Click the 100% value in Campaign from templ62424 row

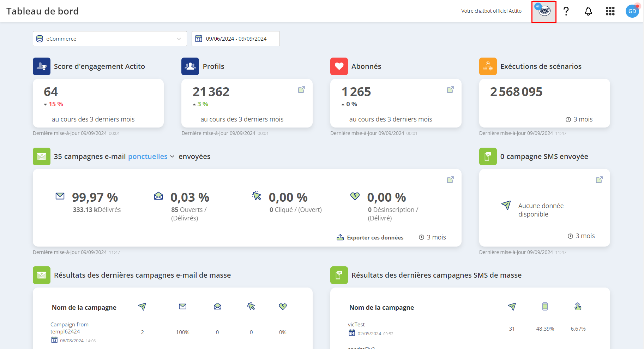point(183,332)
